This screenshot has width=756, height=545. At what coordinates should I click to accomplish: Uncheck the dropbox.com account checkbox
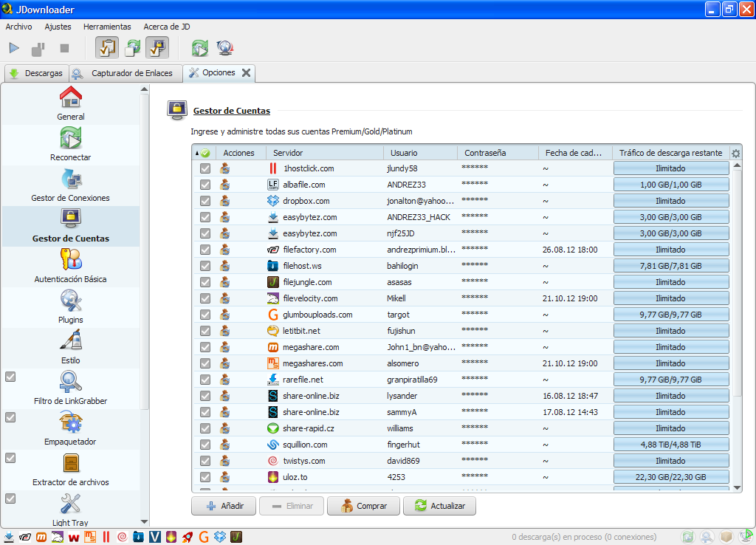point(205,201)
